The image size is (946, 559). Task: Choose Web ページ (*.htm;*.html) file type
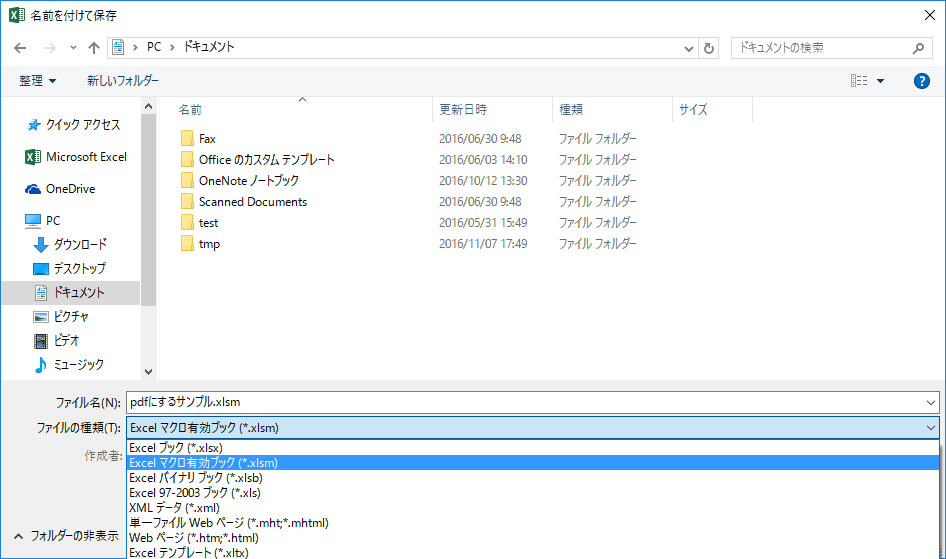pyautogui.click(x=533, y=538)
